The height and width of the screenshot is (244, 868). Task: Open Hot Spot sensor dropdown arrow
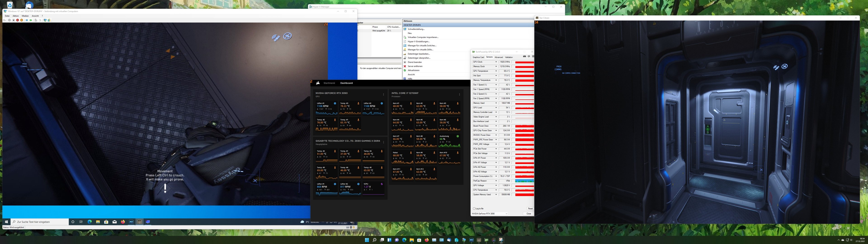[496, 75]
